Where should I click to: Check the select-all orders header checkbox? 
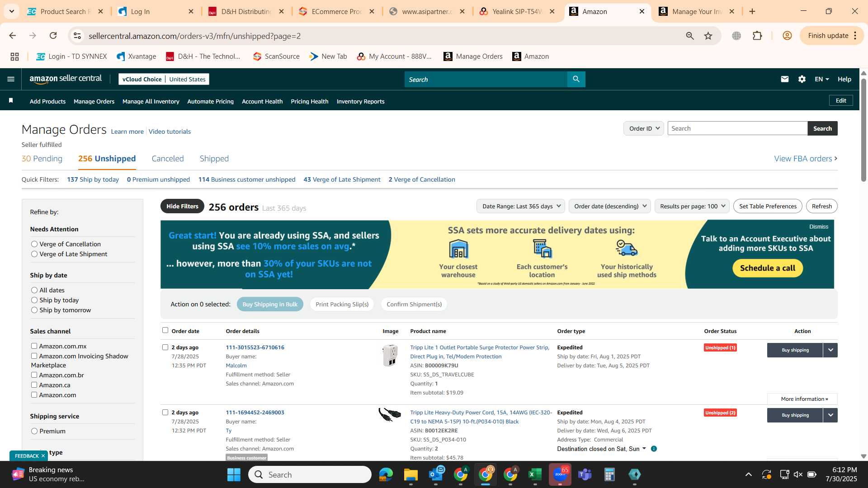165,330
